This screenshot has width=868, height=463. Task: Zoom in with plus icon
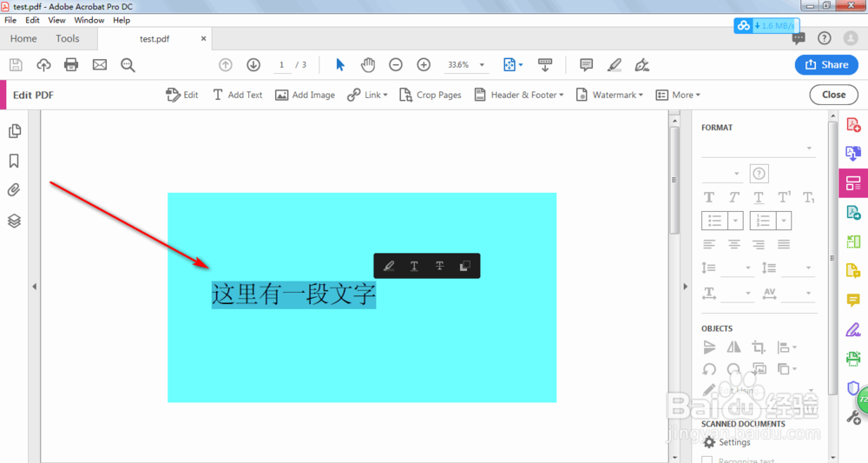[424, 65]
